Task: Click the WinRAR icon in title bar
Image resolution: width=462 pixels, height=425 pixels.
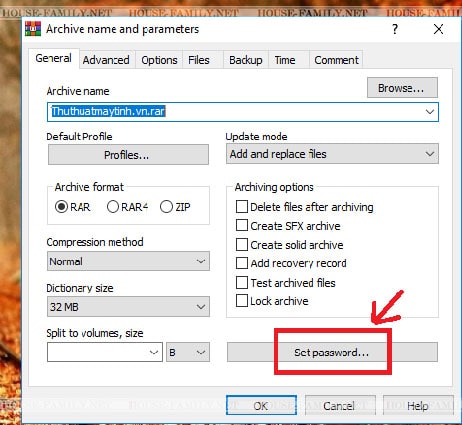Action: pos(33,29)
